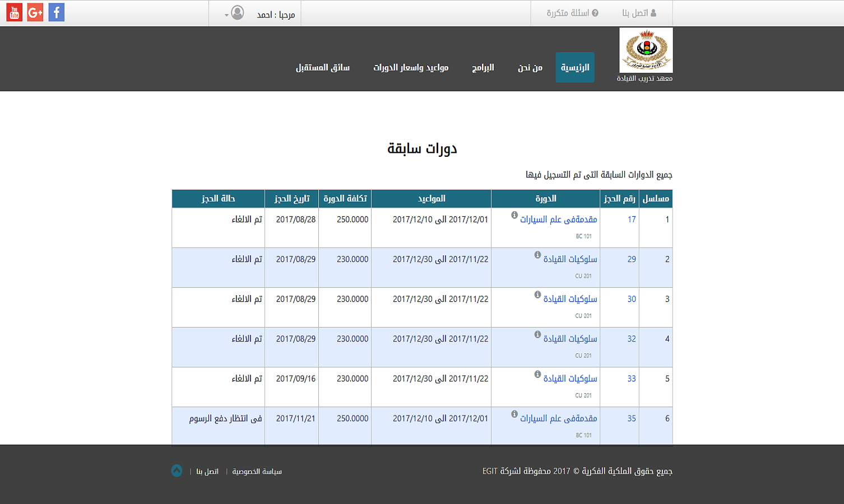This screenshot has height=504, width=844.
Task: Open the الرئيسية home tab
Action: 575,67
